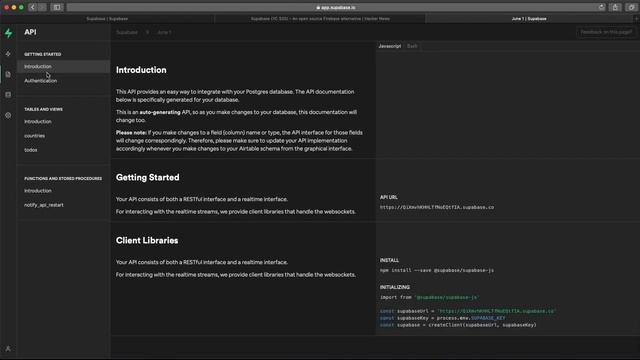Viewport: 640px width, 360px height.
Task: Switch to the first 'Supabase | Supabase' browser tab
Action: (107, 19)
